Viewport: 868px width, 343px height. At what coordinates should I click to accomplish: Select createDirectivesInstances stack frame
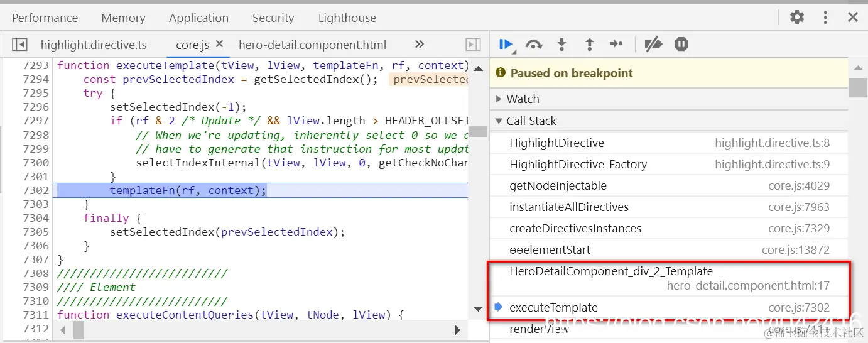pyautogui.click(x=669, y=229)
